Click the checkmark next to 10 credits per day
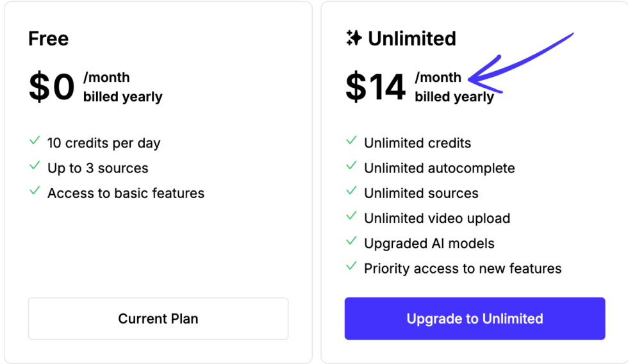628x364 pixels. (x=35, y=141)
